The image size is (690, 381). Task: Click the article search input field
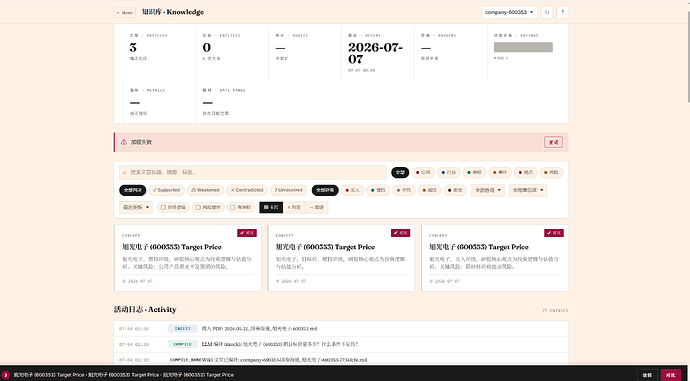pos(253,172)
